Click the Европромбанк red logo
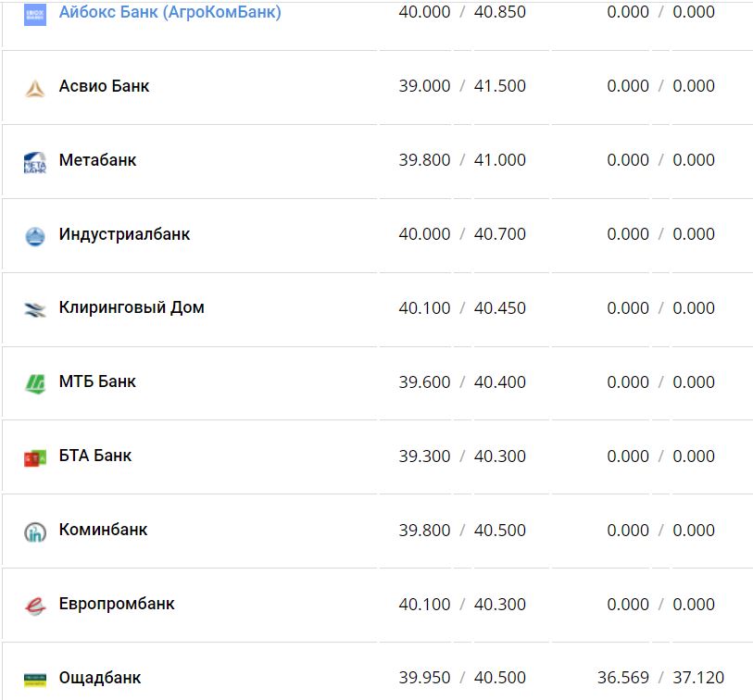Screen dimensions: 753x700 pos(34,606)
